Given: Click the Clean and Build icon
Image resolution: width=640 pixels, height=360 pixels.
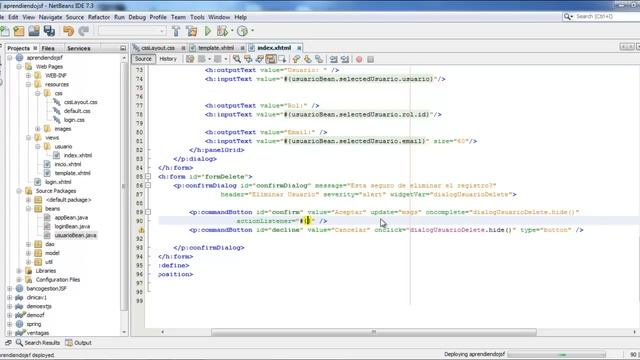Looking at the screenshot, I should (x=191, y=31).
